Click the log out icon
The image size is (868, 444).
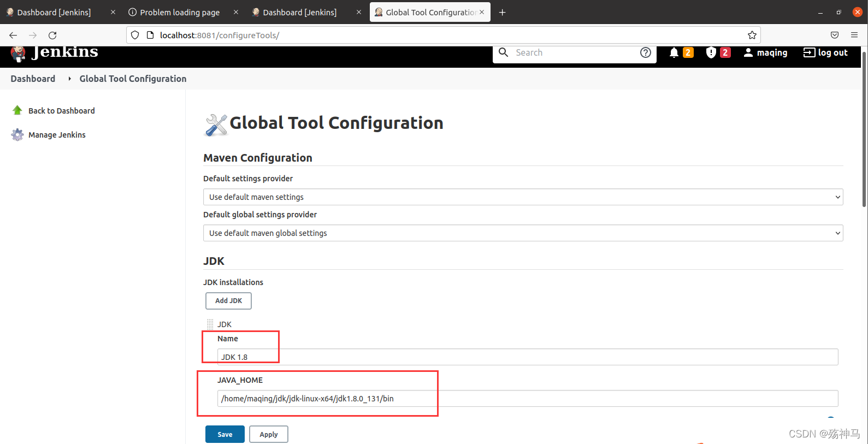[x=809, y=52]
